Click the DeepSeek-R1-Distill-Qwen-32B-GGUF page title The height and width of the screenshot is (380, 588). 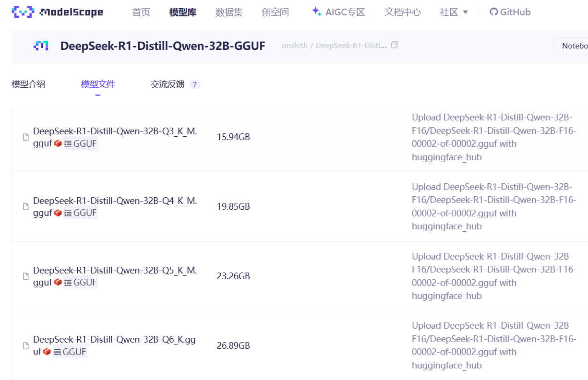click(163, 46)
